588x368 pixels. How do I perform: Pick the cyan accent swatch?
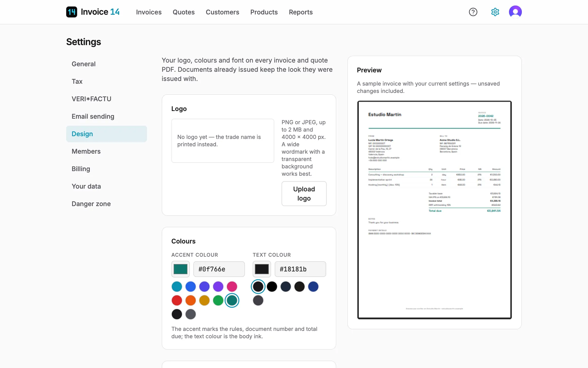pyautogui.click(x=177, y=287)
